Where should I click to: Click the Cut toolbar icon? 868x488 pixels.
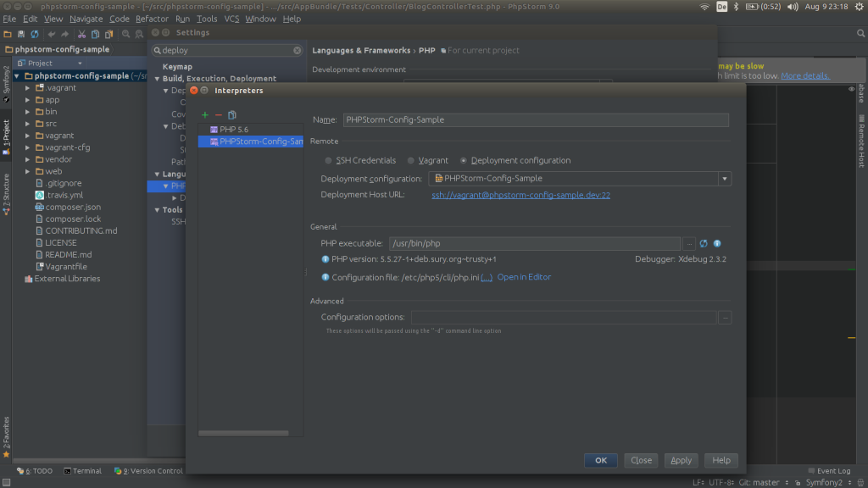(82, 34)
